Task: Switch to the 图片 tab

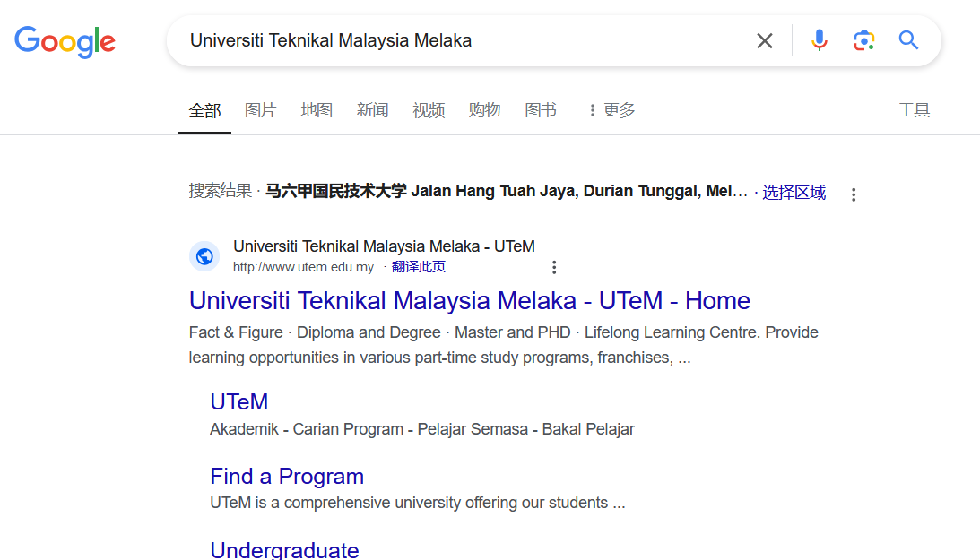Action: [x=261, y=110]
